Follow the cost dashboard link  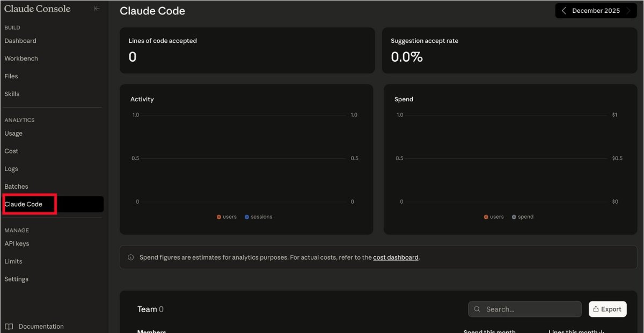point(396,257)
